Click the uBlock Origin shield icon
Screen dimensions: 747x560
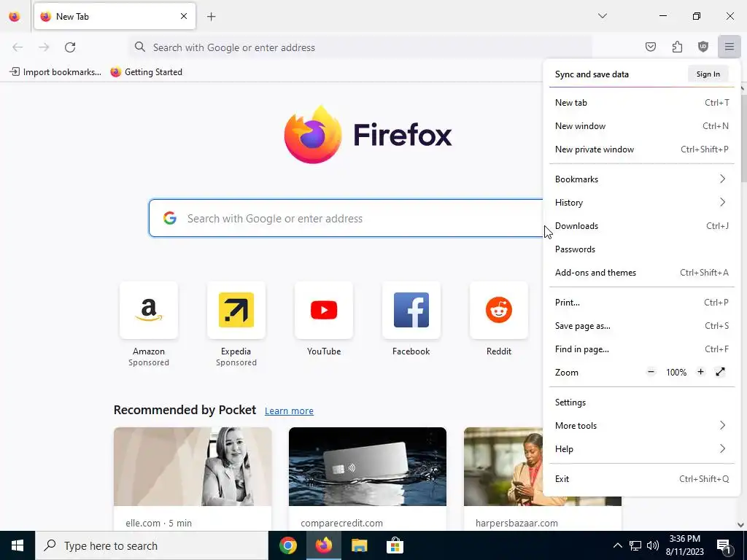[x=703, y=47]
